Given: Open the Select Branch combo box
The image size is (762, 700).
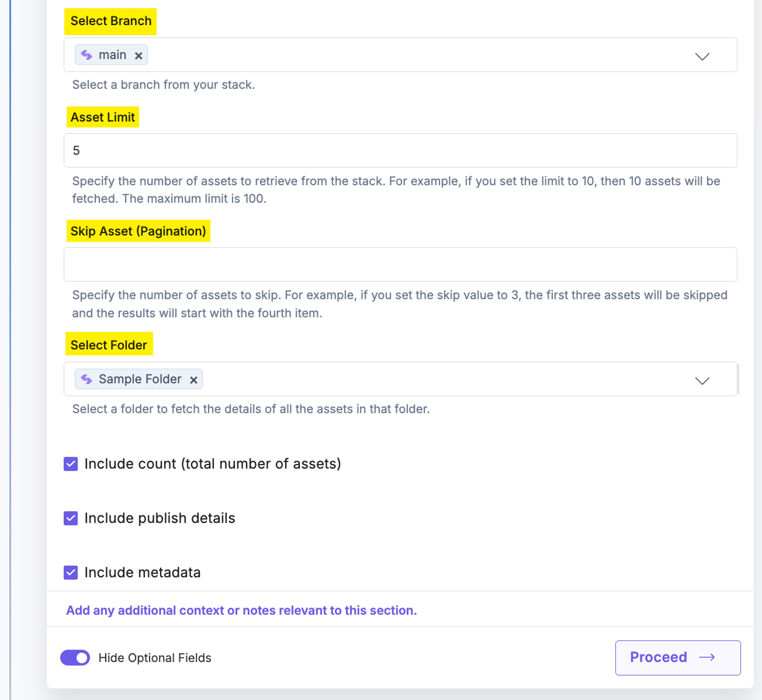Looking at the screenshot, I should tap(400, 55).
